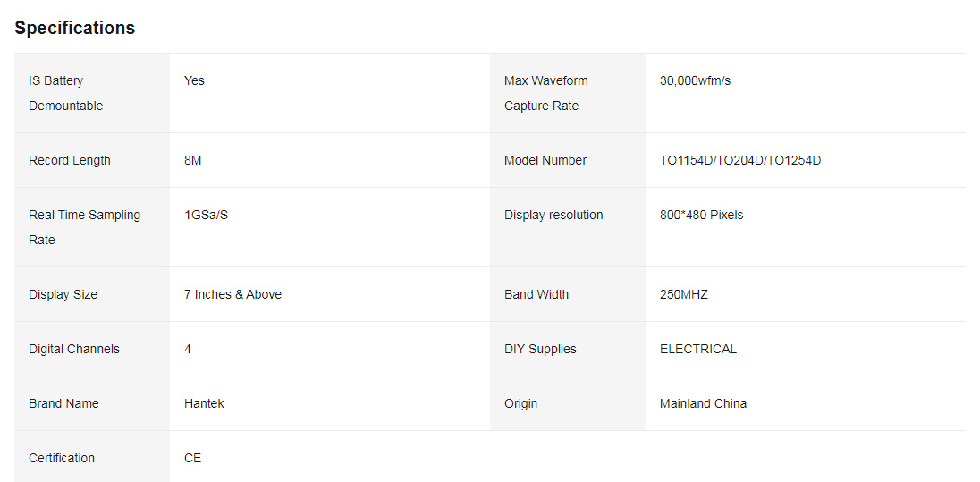Click the 250MHZ band width value
The width and height of the screenshot is (980, 482).
[x=684, y=294]
